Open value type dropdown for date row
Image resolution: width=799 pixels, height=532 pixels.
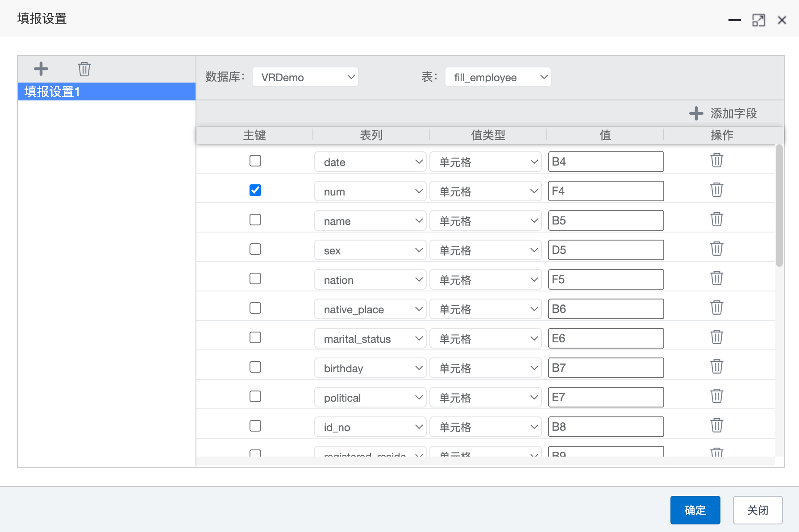[486, 162]
